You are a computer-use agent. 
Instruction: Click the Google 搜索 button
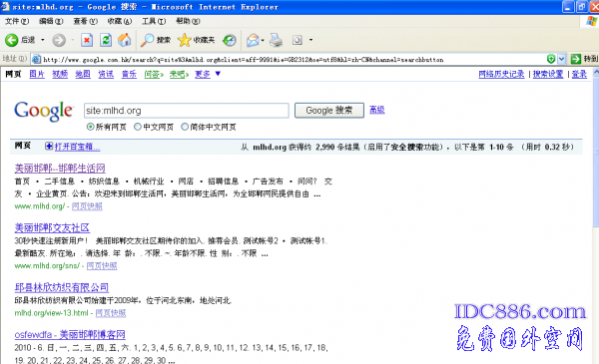pos(328,111)
